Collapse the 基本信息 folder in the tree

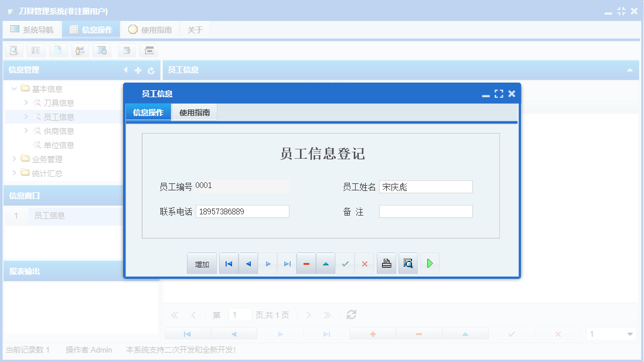point(14,88)
